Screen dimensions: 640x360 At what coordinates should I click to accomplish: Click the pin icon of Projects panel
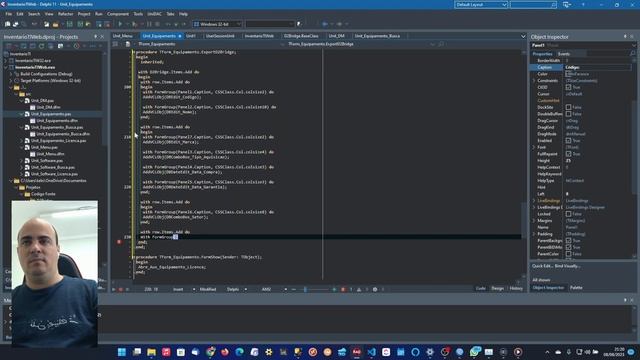96,37
